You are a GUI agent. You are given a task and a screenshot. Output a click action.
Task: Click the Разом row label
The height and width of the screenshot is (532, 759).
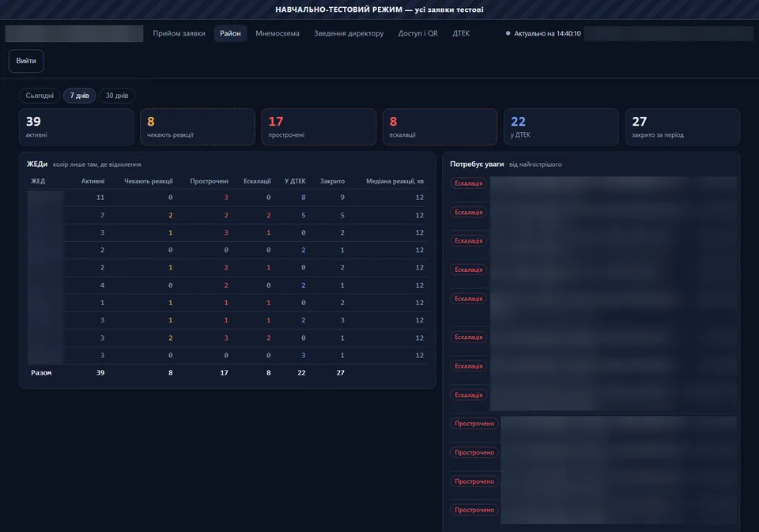[x=41, y=373]
